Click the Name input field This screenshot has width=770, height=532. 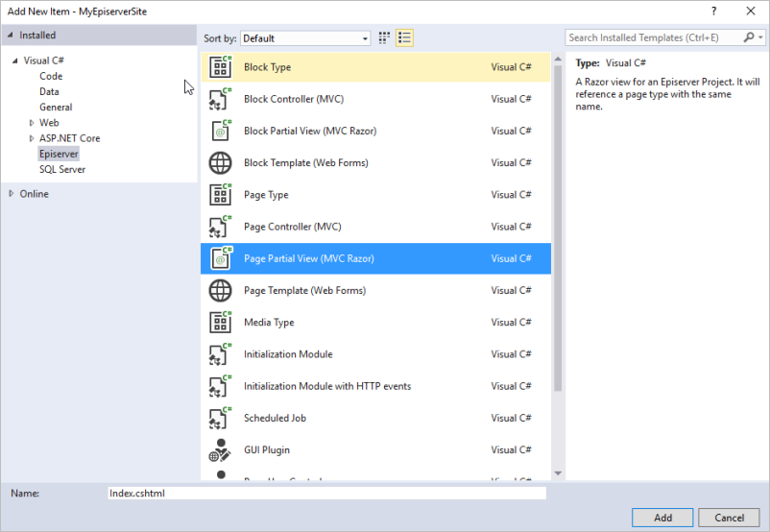click(x=326, y=493)
